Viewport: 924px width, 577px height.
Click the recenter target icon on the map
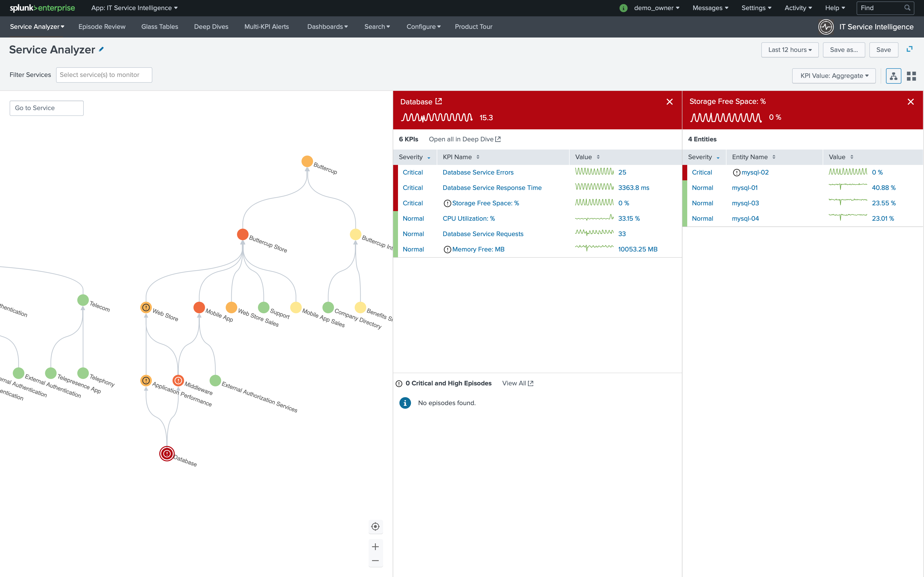pos(375,527)
